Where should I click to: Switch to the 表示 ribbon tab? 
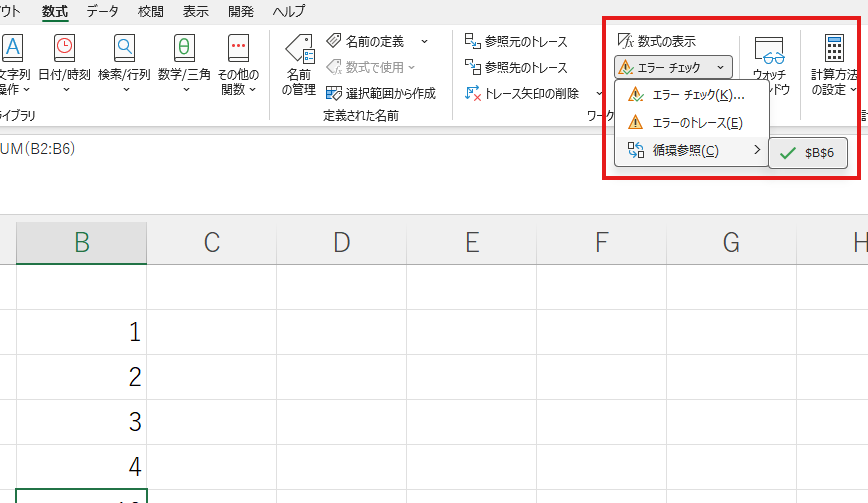(196, 11)
